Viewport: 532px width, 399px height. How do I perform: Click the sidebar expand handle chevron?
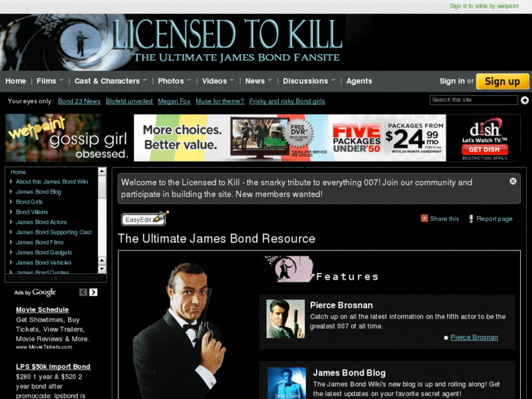(x=56, y=278)
